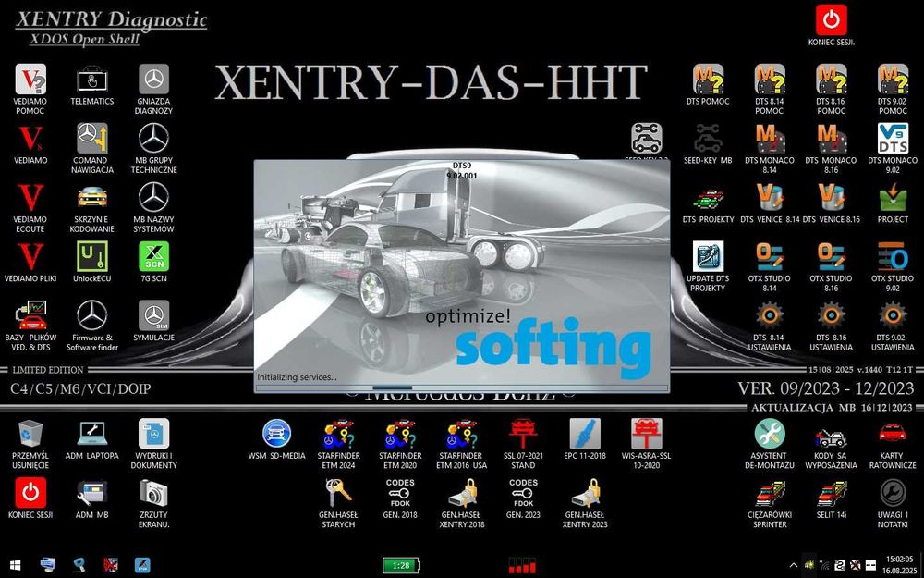This screenshot has width=924, height=578.
Task: Open MB NAZWY SYSTEMÓW shortcut
Action: [153, 197]
